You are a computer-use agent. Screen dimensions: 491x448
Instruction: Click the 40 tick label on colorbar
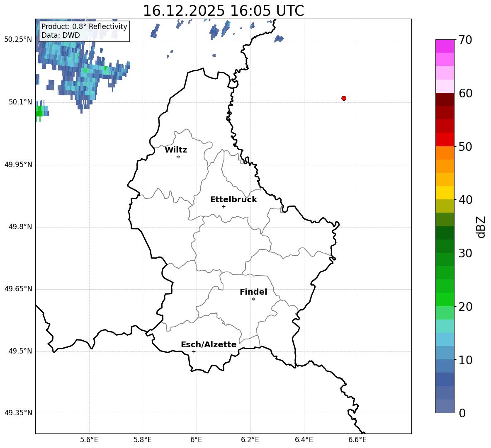465,200
